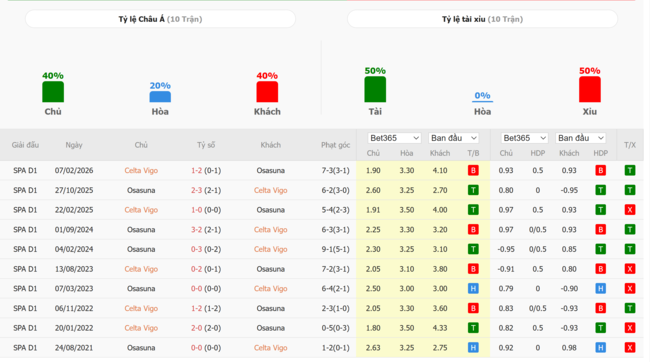Screen dimensions: 650x362
Task: Click the red Khách 40% bar
Action: 267,92
